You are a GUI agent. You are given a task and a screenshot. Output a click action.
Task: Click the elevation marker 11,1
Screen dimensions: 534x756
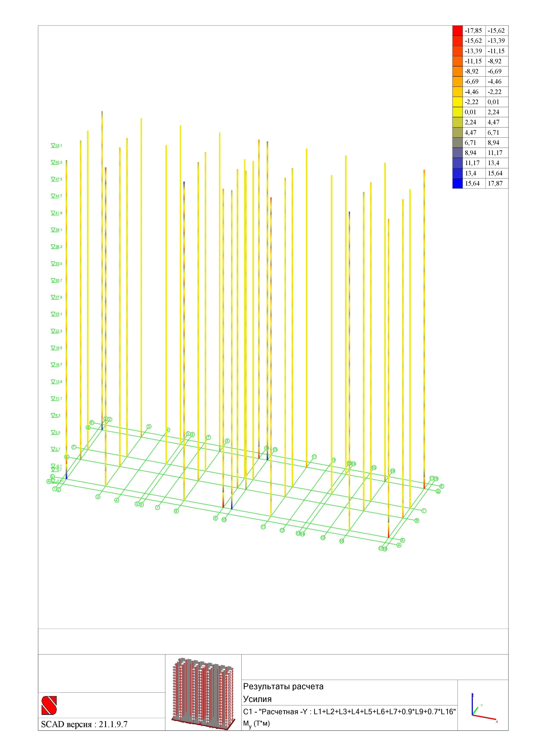[x=57, y=399]
